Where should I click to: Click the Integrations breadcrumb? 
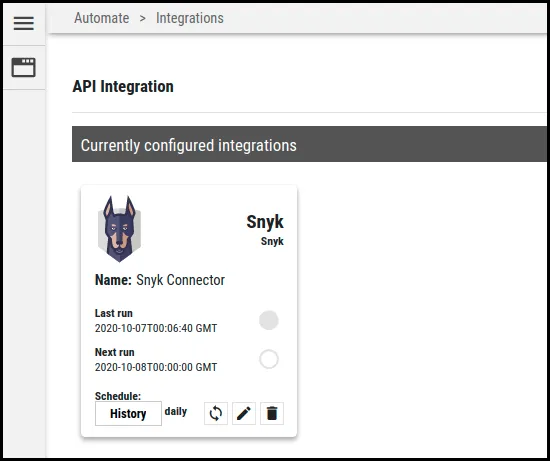[189, 18]
